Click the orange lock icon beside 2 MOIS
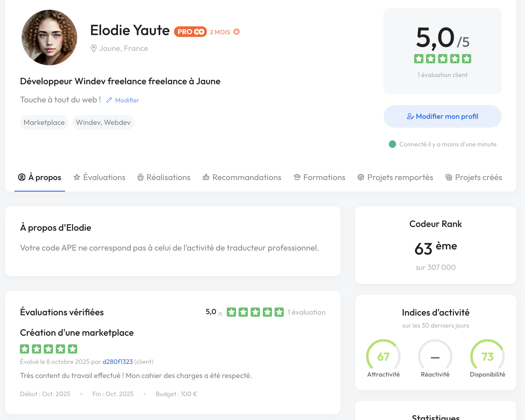 click(x=236, y=32)
